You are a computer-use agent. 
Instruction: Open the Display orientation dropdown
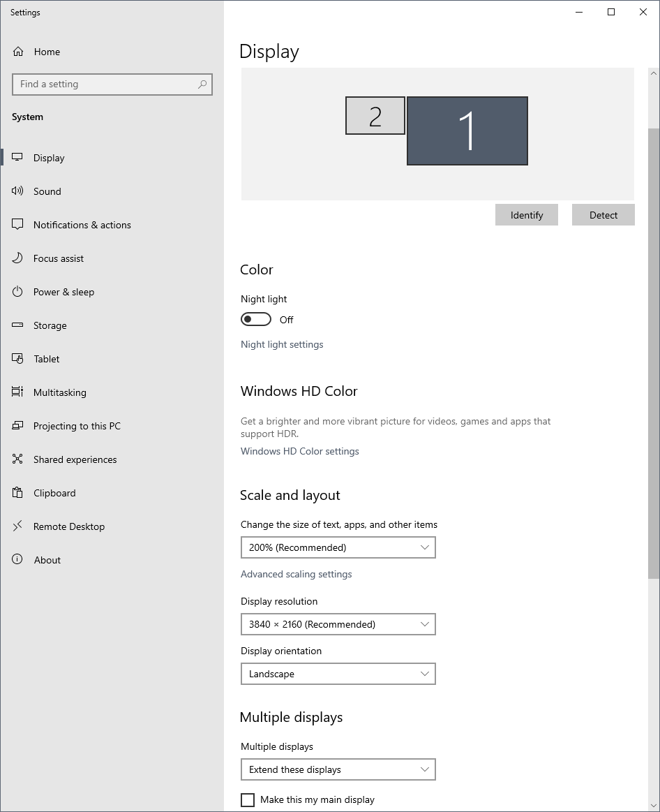click(x=338, y=674)
